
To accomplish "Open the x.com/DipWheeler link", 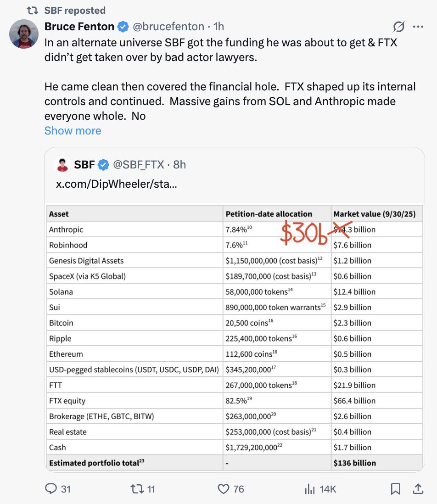I will (116, 184).
